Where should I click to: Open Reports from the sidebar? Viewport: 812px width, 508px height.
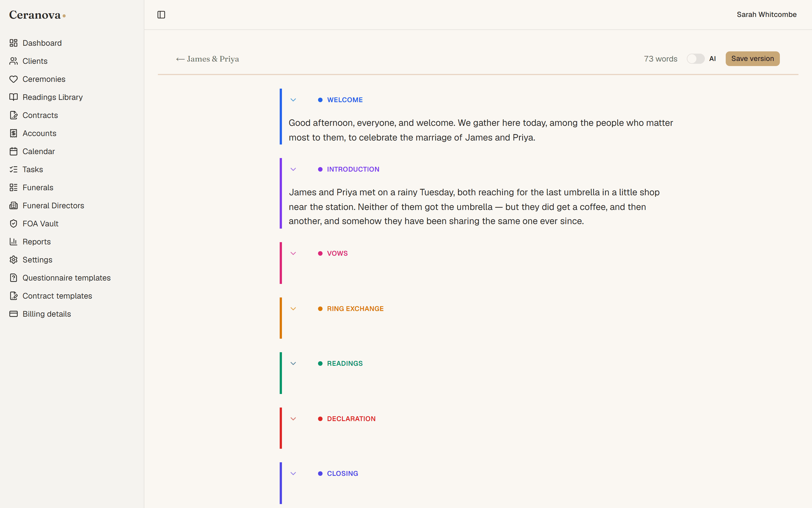pos(37,242)
